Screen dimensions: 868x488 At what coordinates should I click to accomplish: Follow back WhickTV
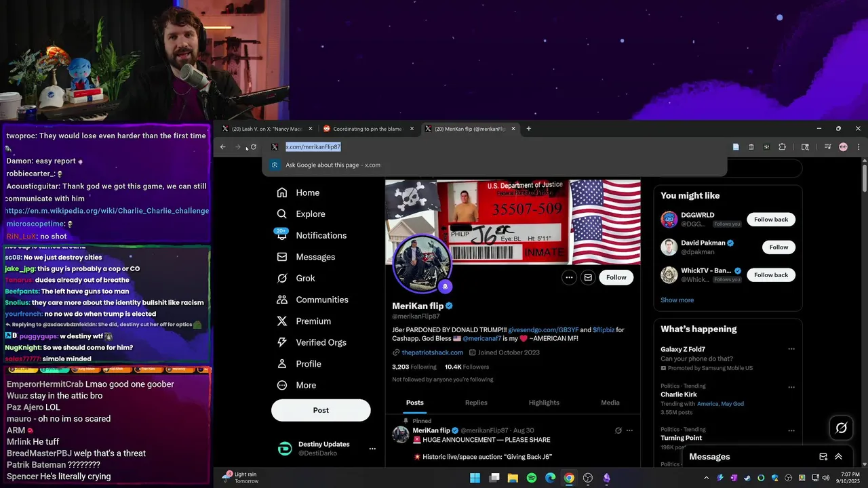click(771, 275)
